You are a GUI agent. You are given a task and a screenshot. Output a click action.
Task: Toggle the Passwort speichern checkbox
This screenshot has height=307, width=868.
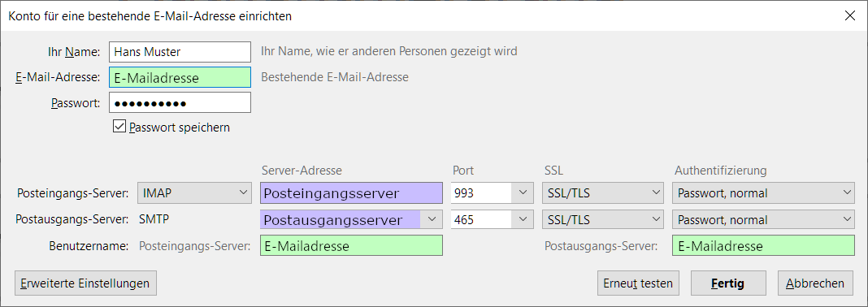tap(119, 128)
